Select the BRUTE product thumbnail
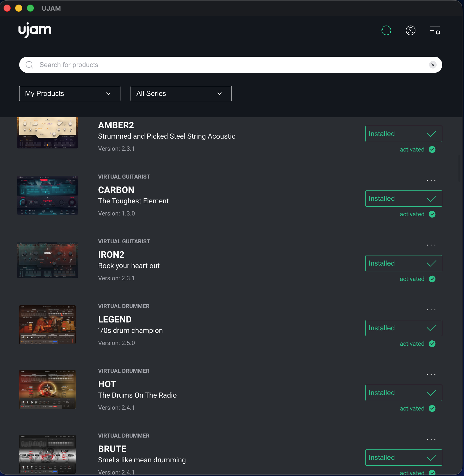 point(48,454)
